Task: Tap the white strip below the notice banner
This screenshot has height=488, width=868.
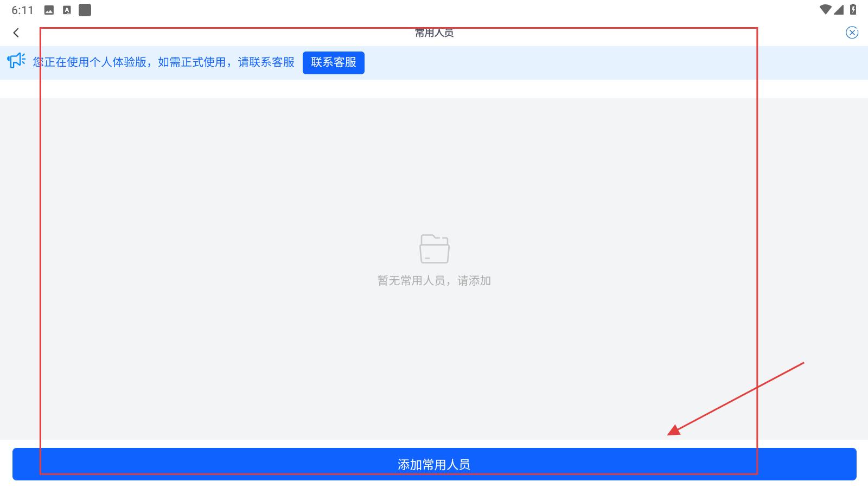Action: (x=434, y=89)
